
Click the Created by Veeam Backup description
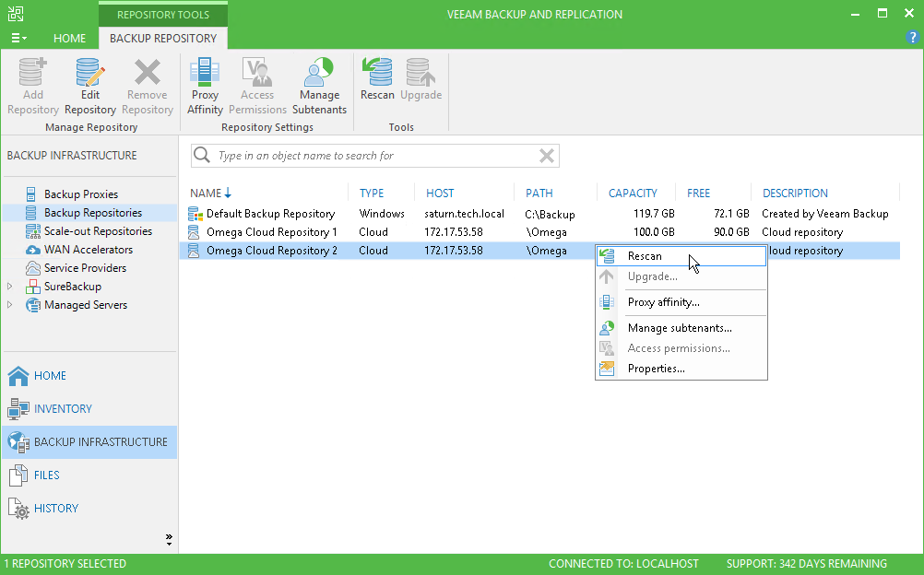(x=825, y=214)
